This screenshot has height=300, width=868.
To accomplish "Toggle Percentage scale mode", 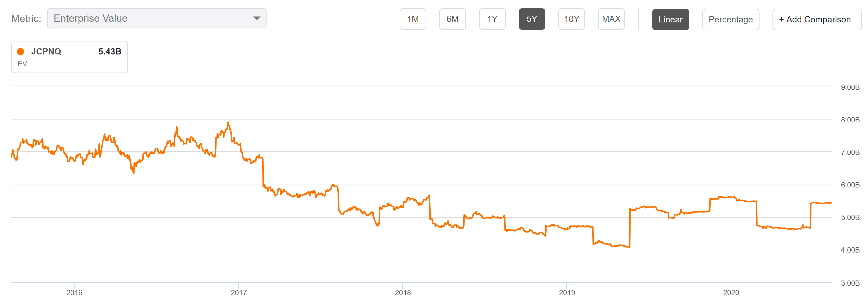I will point(731,19).
